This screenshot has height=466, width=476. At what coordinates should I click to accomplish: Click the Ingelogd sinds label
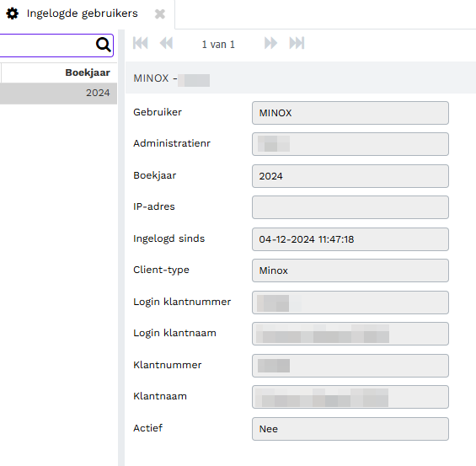tap(168, 238)
